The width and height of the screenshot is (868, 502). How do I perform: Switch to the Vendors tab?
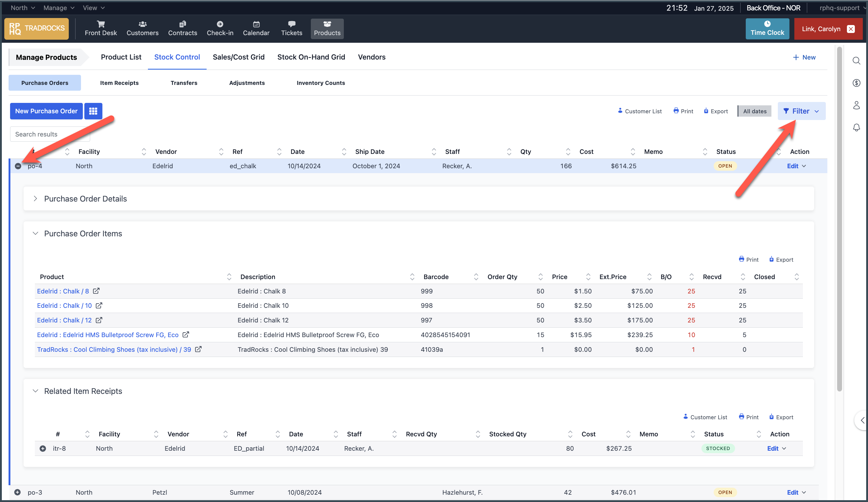click(372, 57)
